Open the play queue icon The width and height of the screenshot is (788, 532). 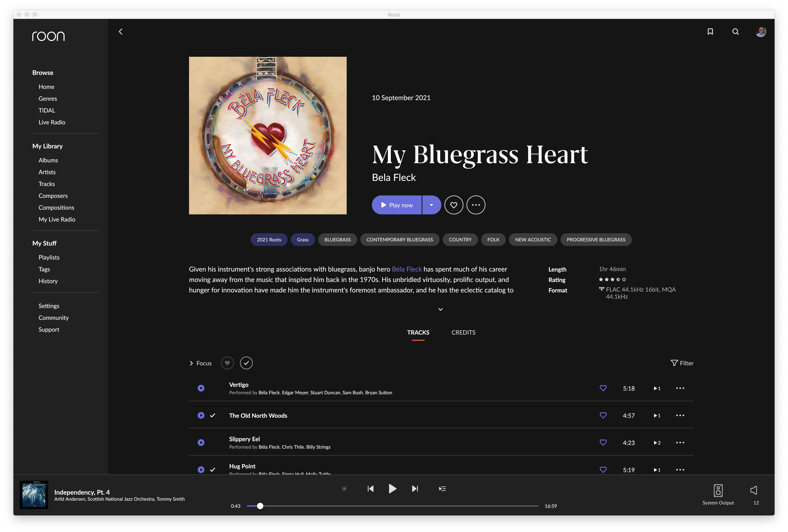(x=442, y=488)
